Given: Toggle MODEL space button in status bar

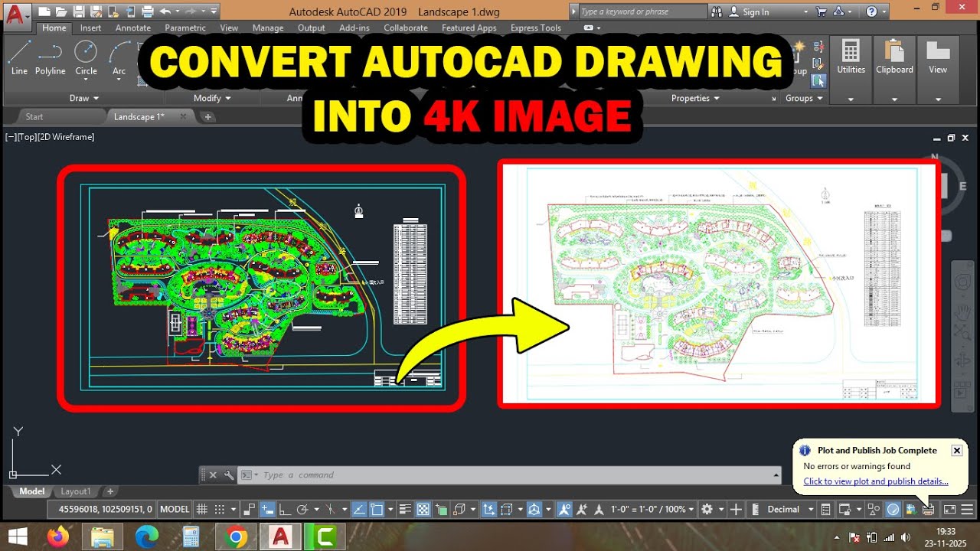Looking at the screenshot, I should pos(175,509).
